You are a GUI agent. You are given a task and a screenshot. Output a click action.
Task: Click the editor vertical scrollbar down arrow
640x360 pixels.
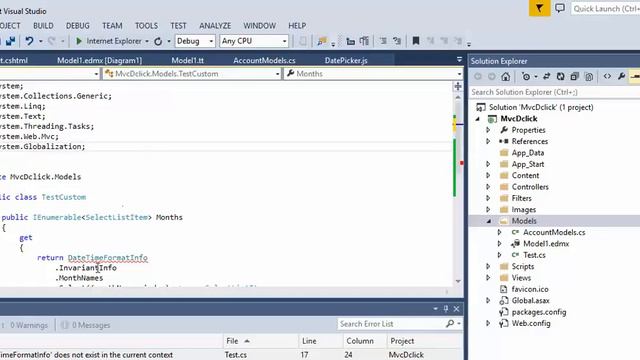[x=458, y=281]
